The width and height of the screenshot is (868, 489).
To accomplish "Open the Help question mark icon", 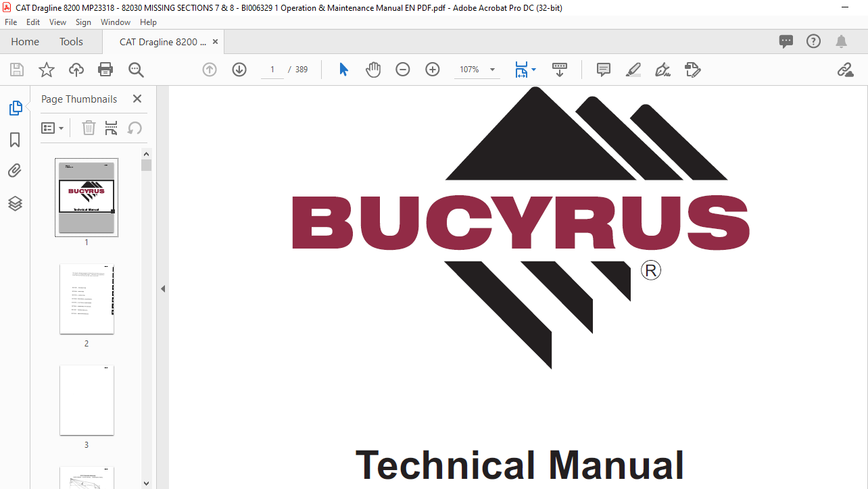I will (x=814, y=41).
